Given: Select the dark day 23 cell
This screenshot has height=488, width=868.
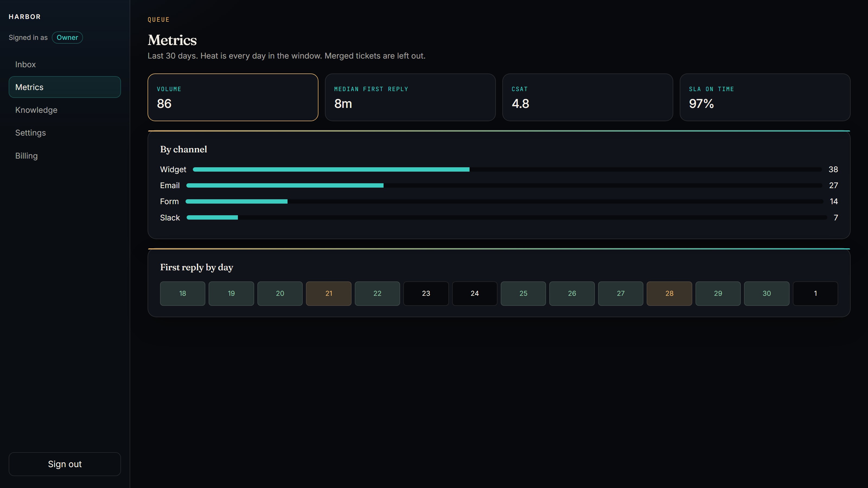Looking at the screenshot, I should (426, 293).
